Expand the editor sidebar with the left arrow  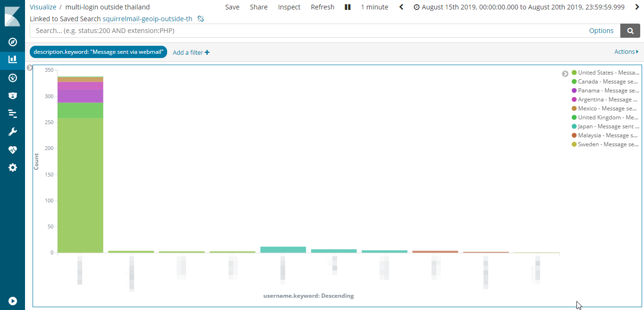30,68
